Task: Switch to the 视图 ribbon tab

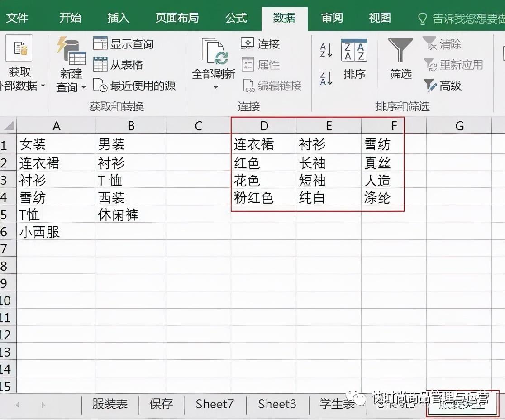Action: tap(380, 18)
